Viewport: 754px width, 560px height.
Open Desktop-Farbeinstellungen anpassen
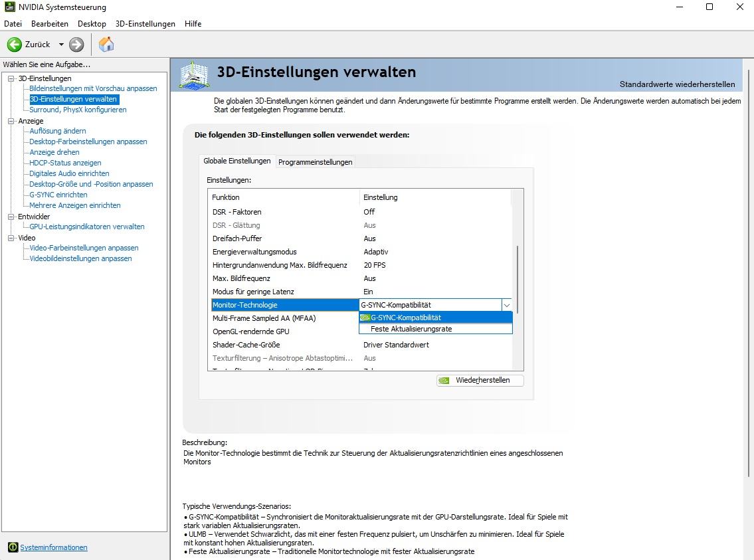(x=88, y=141)
